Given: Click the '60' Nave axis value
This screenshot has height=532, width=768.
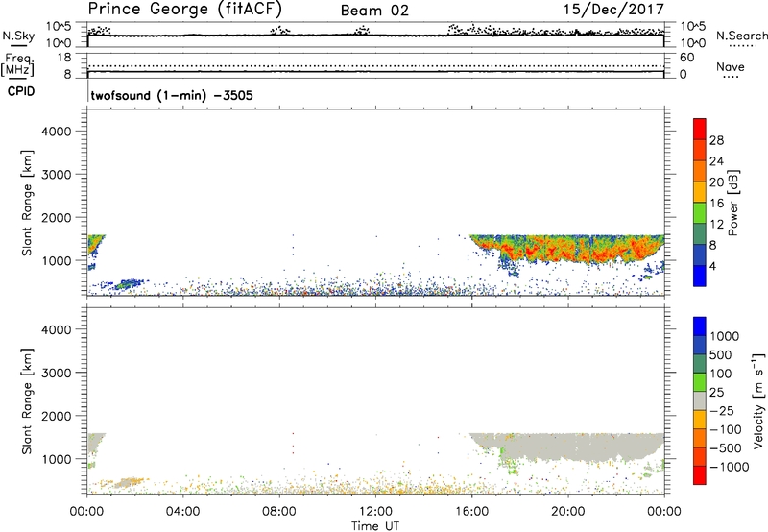Looking at the screenshot, I should coord(686,58).
